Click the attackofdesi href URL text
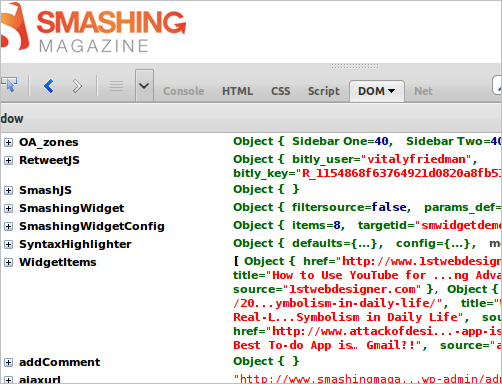This screenshot has width=502, height=384. [387, 331]
